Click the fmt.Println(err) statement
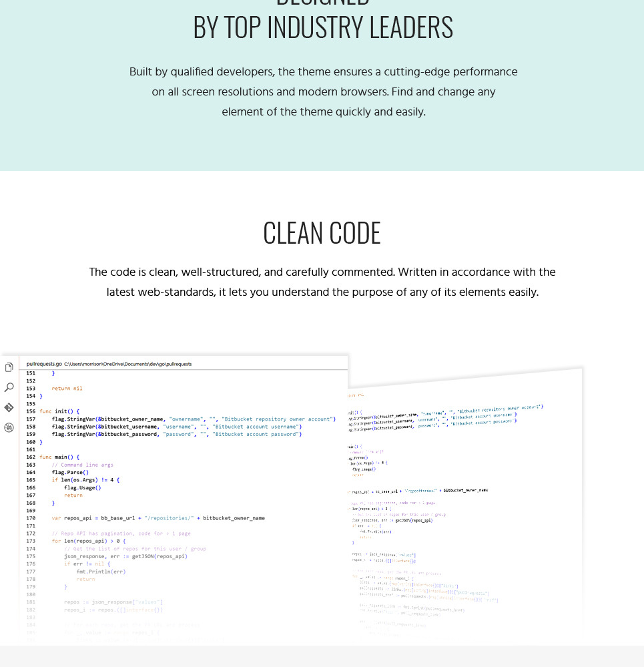This screenshot has height=667, width=644. pos(101,572)
